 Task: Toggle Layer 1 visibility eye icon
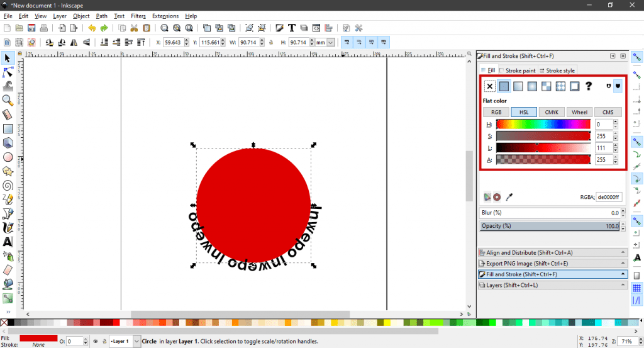point(95,341)
